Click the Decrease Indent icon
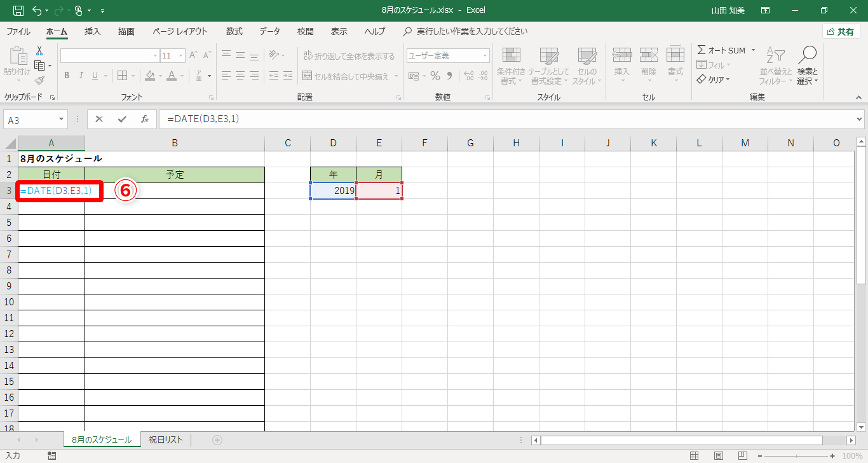868x463 pixels. [273, 76]
